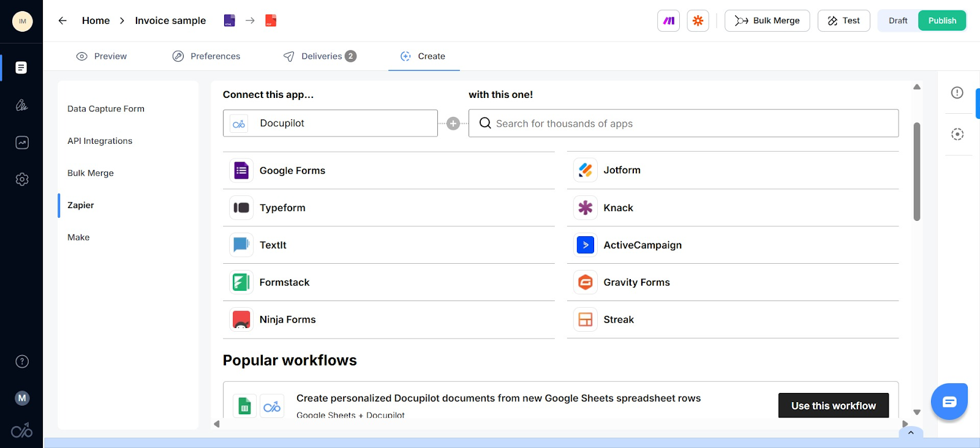
Task: Go back using the left arrow
Action: click(x=62, y=21)
